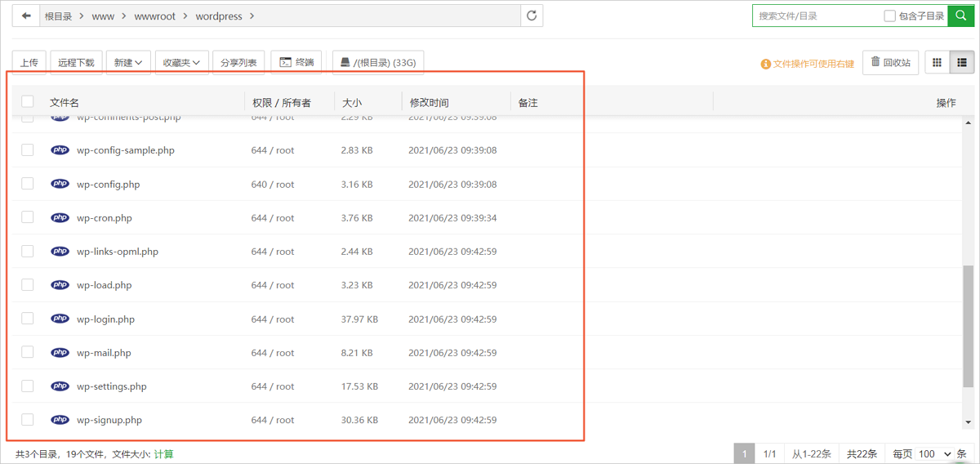Image resolution: width=980 pixels, height=464 pixels.
Task: Check the box for wp-mail.php
Action: coord(28,352)
